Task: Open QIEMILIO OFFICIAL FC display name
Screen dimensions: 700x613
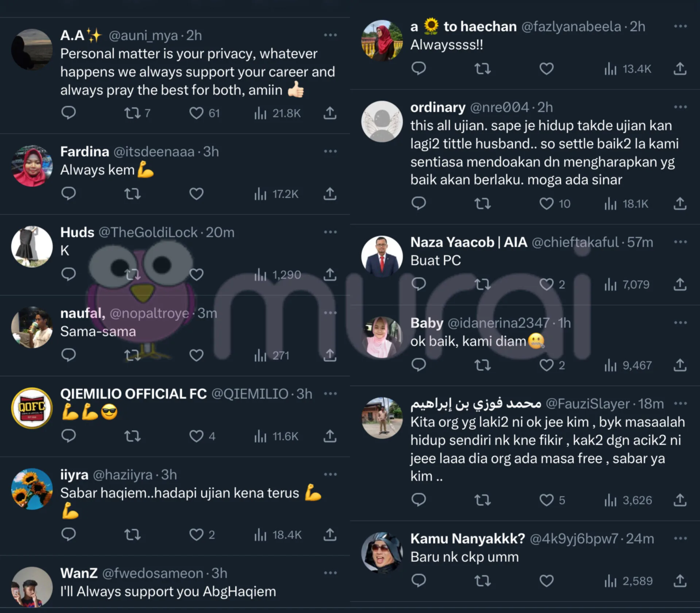Action: click(x=133, y=394)
